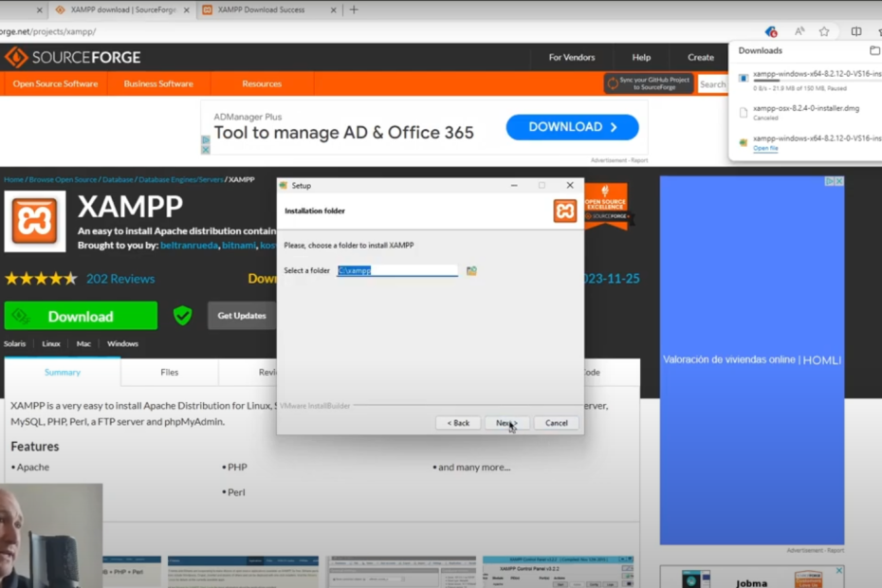Cancel the XAMPP Setup dialog
This screenshot has width=882, height=588.
556,423
